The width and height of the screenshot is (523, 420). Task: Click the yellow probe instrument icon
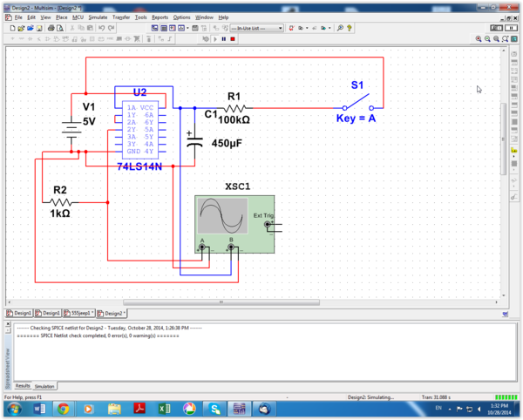(x=514, y=151)
